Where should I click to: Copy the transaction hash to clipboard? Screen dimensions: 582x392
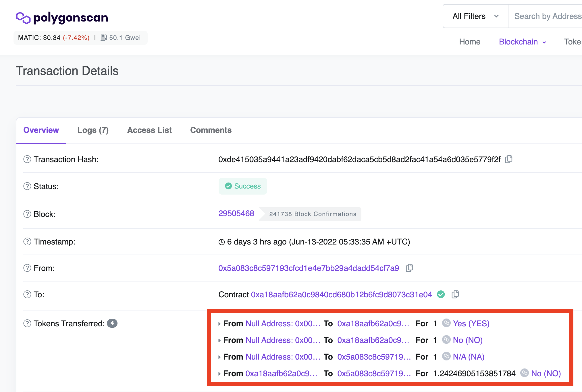click(509, 159)
